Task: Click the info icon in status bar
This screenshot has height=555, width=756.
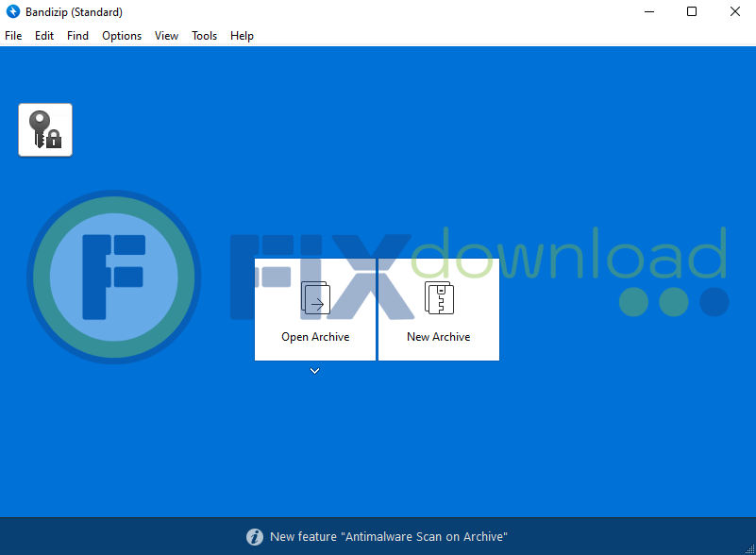Action: (x=255, y=537)
